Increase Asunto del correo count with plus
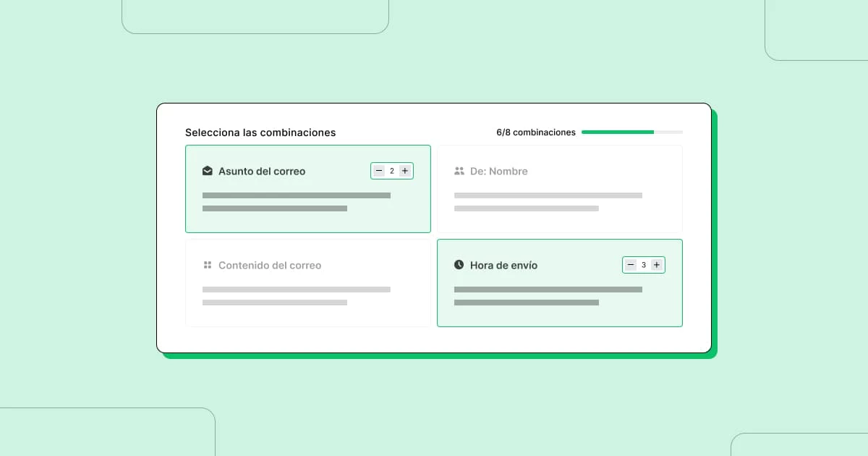This screenshot has width=868, height=456. click(405, 171)
